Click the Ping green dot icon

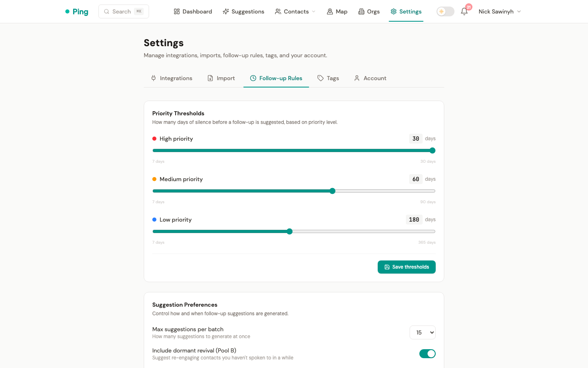[x=67, y=11]
